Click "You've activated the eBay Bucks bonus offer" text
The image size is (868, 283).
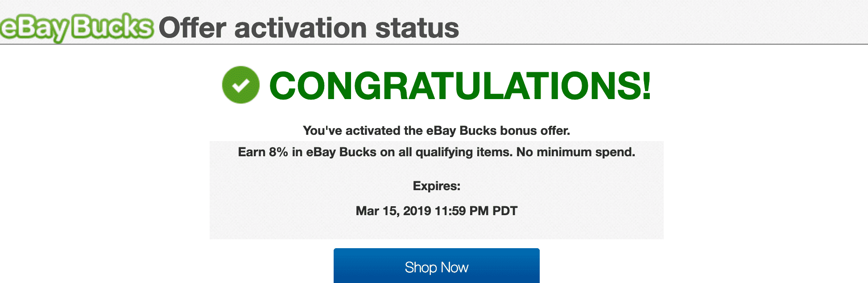point(436,130)
